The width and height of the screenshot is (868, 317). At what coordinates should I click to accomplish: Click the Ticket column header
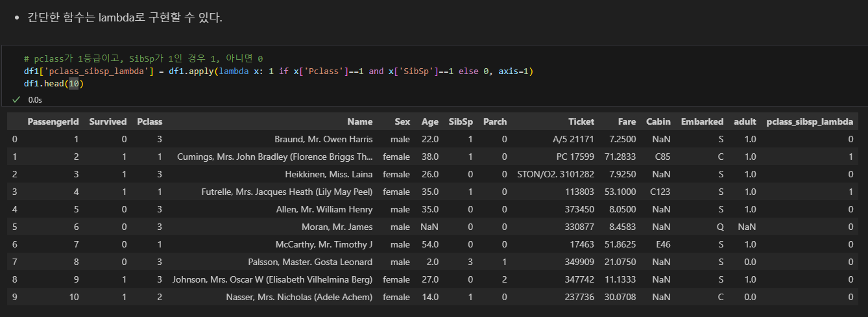pos(581,121)
